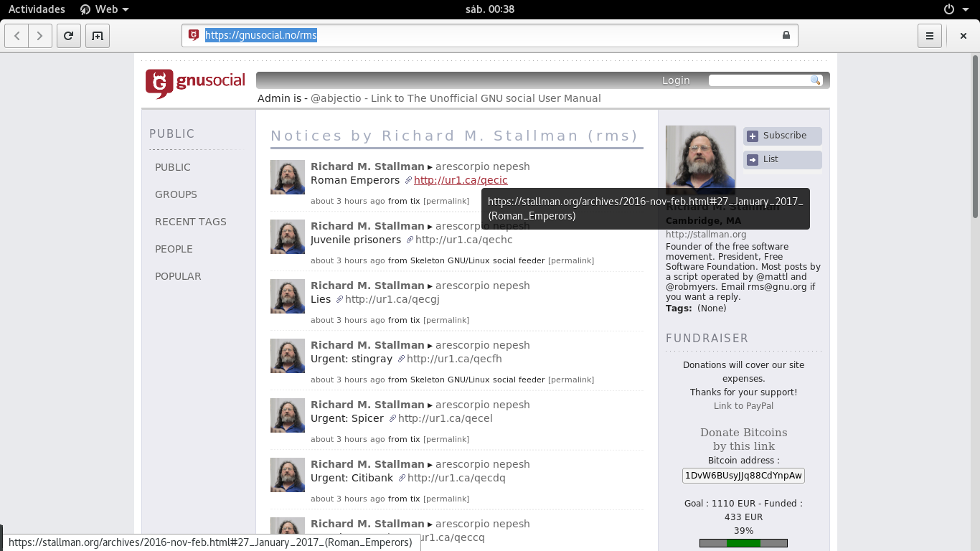Open the http://ur1.ca/qecgj link
Viewport: 980px width, 551px height.
click(392, 299)
